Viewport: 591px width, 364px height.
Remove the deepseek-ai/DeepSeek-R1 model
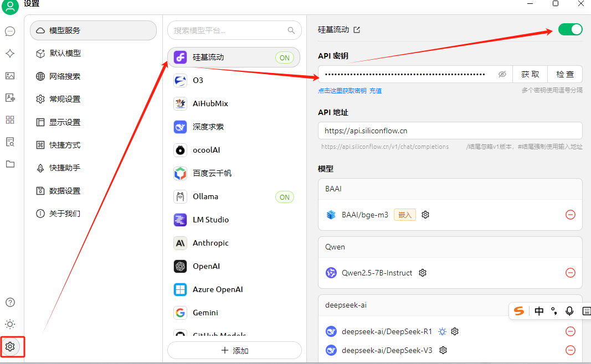[571, 331]
